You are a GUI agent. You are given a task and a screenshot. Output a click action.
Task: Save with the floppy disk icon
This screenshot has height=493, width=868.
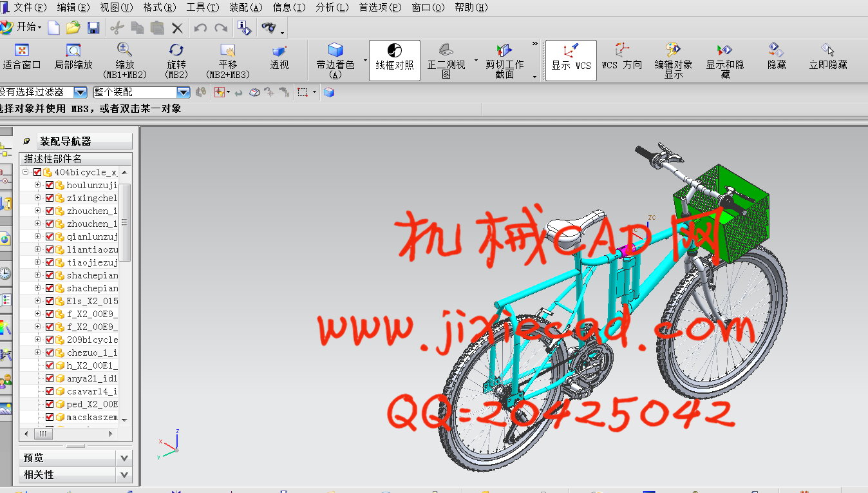tap(93, 27)
